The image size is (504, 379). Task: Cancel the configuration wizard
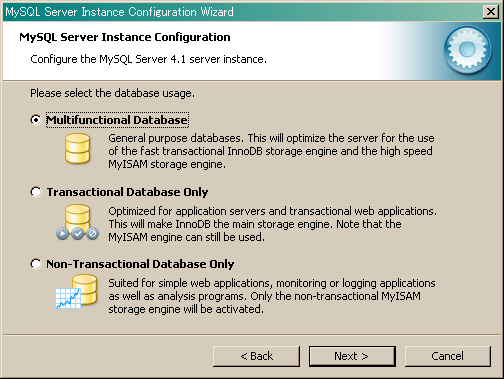tap(448, 356)
